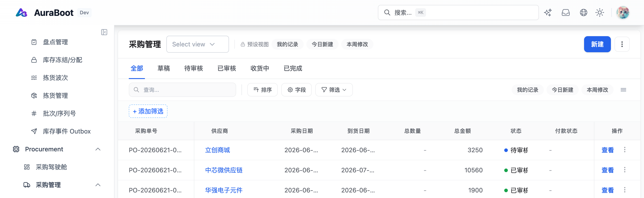
Task: Switch to the 草稿 tab
Action: pyautogui.click(x=163, y=68)
